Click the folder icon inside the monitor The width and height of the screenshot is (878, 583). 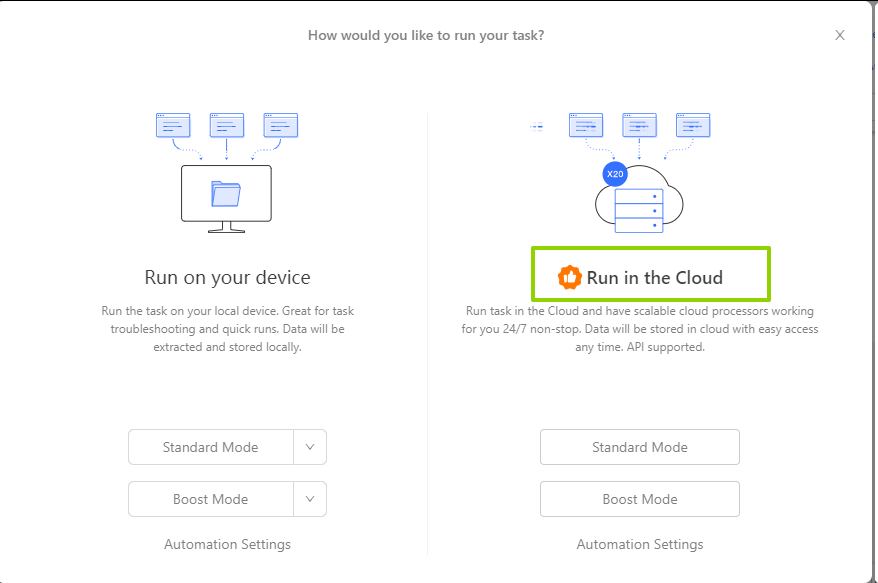(x=226, y=192)
